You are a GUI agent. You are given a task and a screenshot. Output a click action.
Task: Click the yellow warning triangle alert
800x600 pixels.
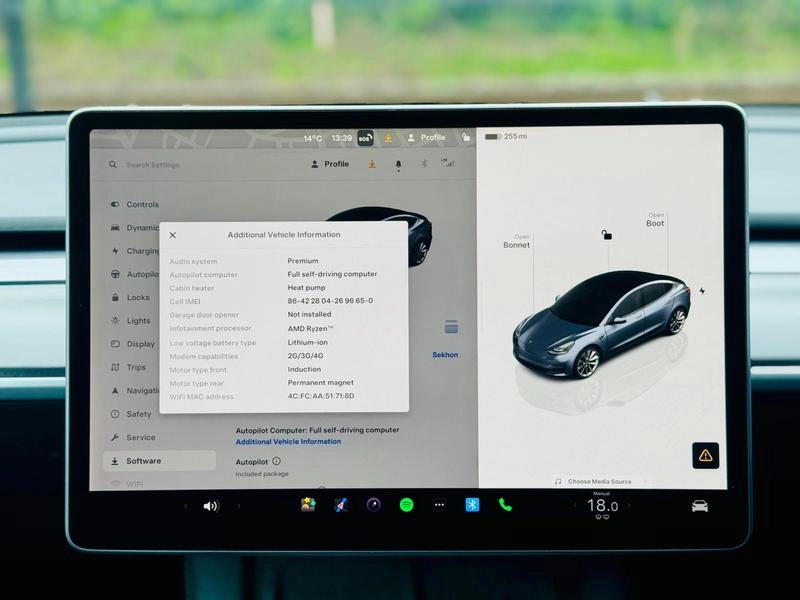coord(706,455)
